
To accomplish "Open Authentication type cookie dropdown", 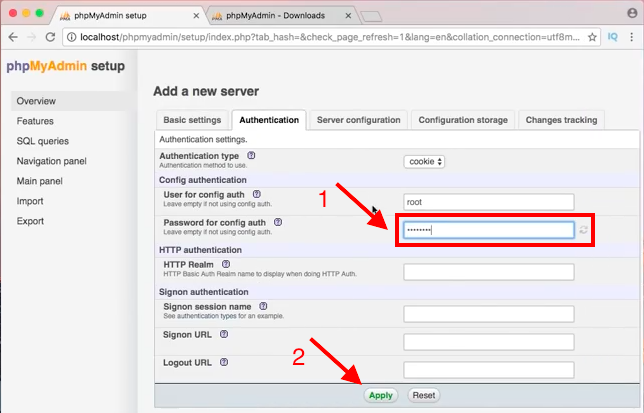I will point(424,161).
